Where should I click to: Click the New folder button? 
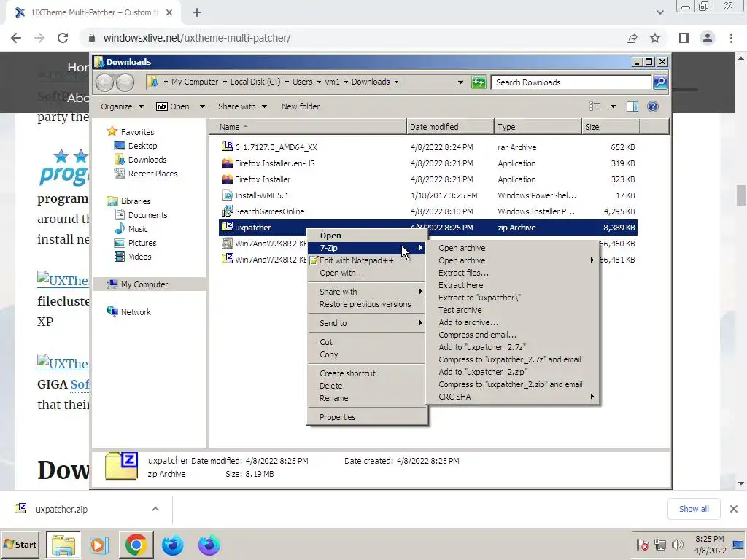[x=300, y=106]
